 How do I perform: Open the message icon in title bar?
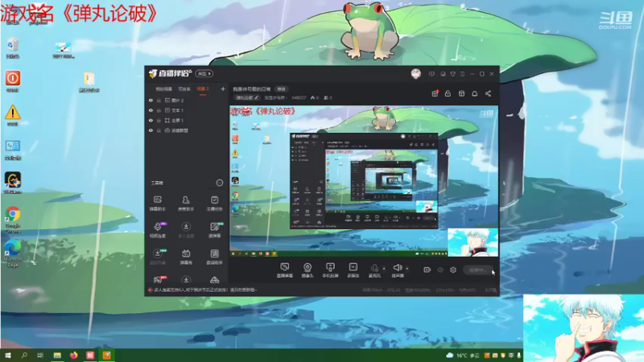tap(431, 74)
